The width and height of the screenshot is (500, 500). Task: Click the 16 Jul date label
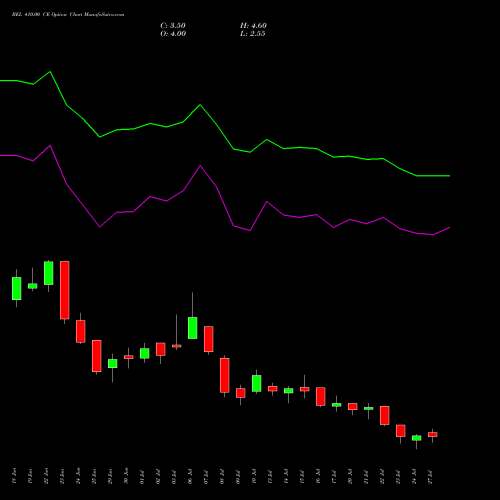[x=318, y=476]
